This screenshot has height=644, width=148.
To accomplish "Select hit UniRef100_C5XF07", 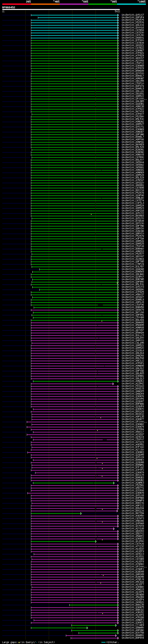I will (133, 439).
